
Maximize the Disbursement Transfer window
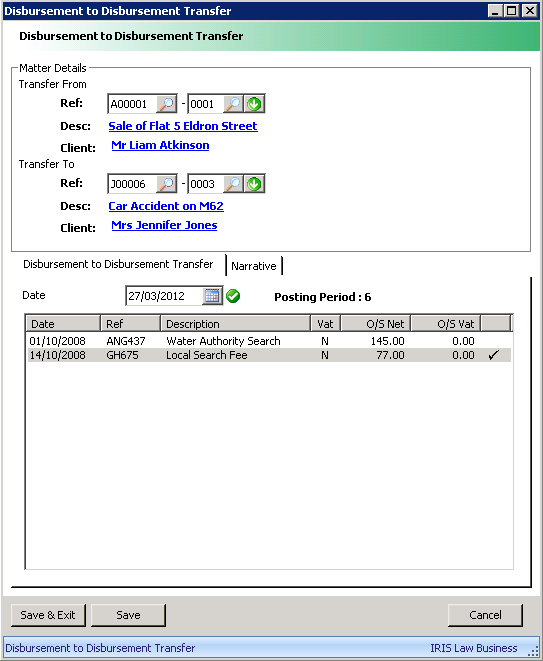[x=511, y=11]
